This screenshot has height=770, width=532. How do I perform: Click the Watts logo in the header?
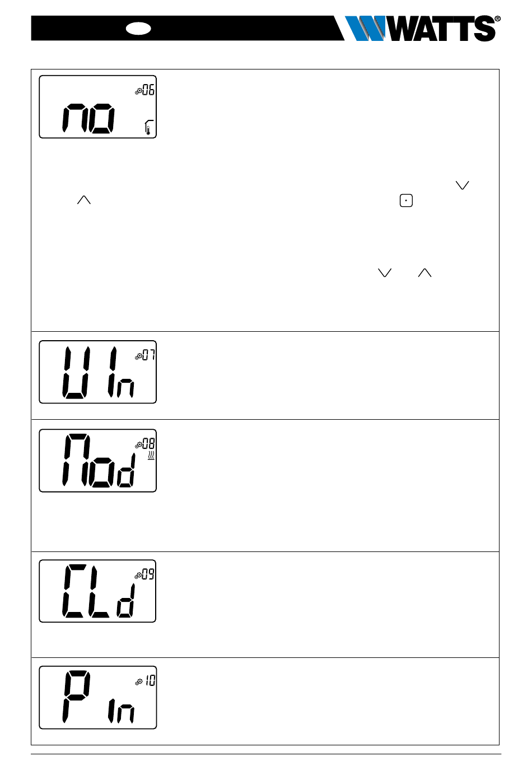click(x=422, y=28)
